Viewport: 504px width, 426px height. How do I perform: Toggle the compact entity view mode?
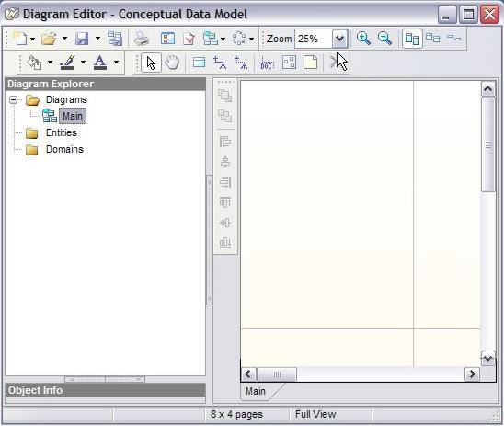453,39
